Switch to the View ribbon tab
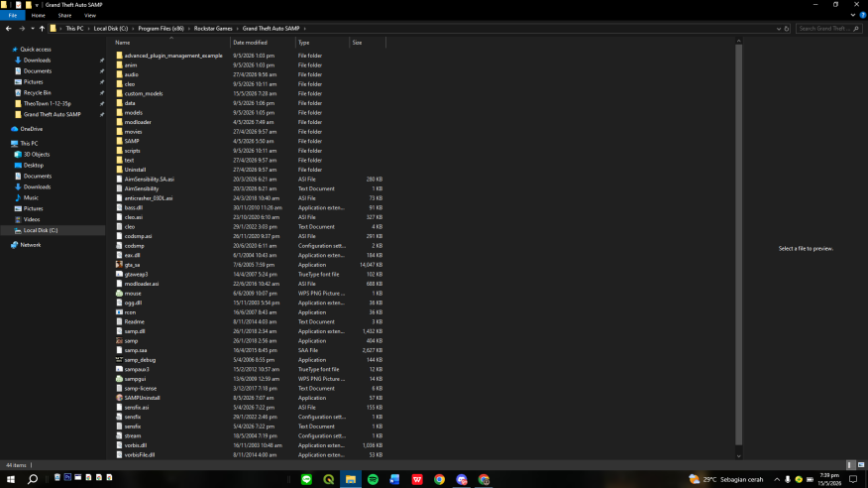This screenshot has height=488, width=868. click(x=90, y=16)
